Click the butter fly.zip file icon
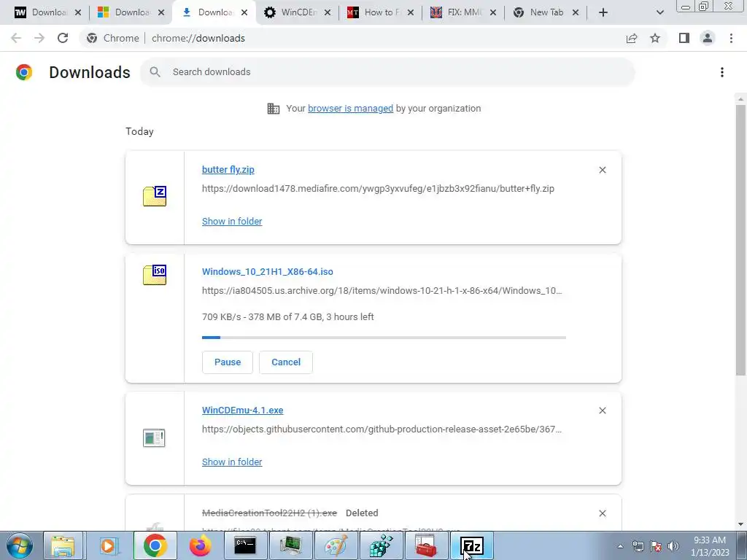This screenshot has height=560, width=747. click(155, 196)
